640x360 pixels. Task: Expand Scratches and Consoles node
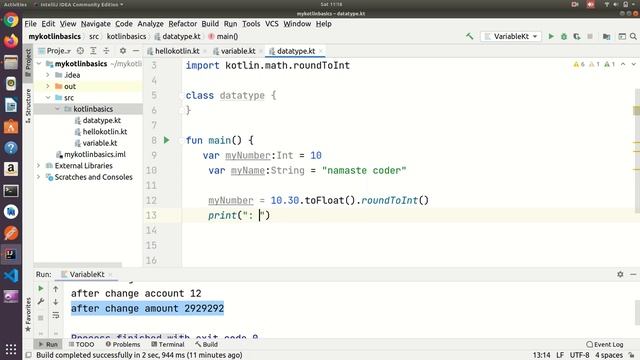[39, 177]
